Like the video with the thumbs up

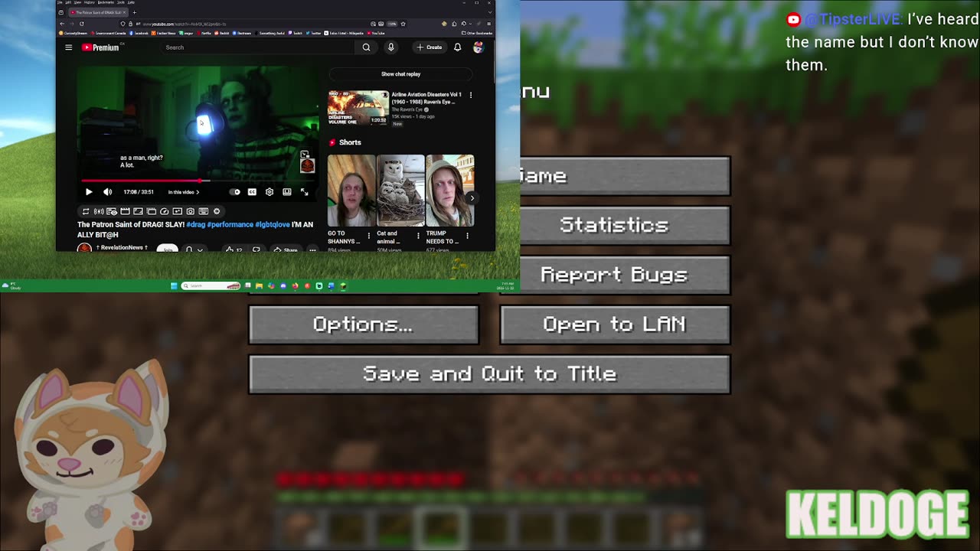tap(233, 249)
